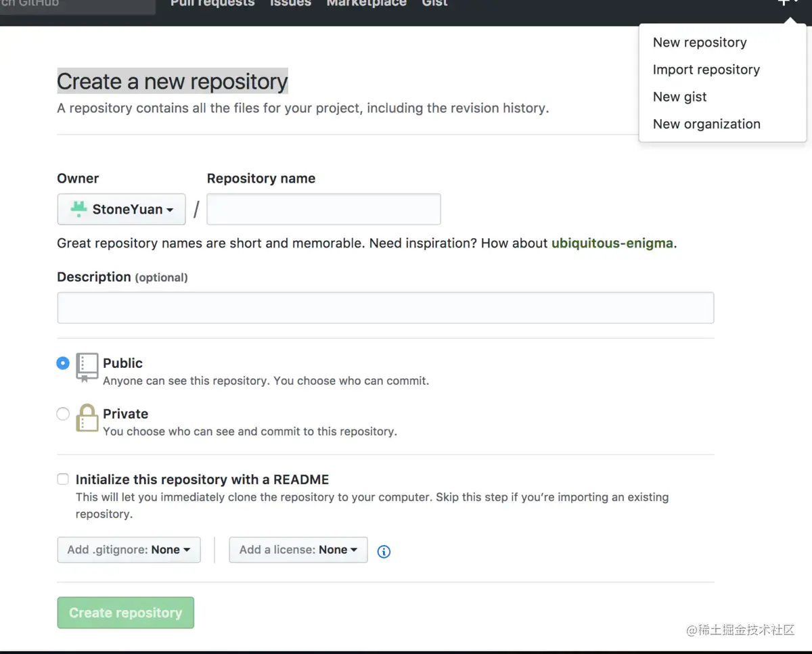Screen dimensions: 812x654
Task: Choose Import repository from the menu
Action: 706,70
